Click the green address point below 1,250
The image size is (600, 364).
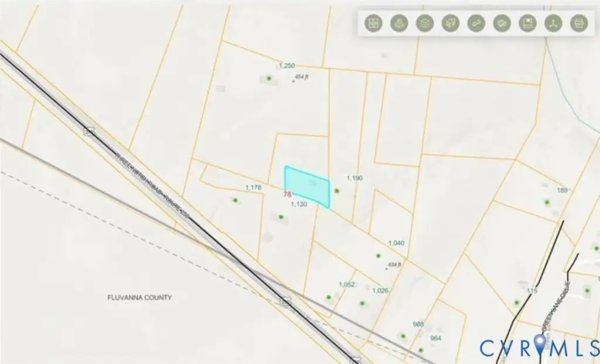tap(269, 78)
